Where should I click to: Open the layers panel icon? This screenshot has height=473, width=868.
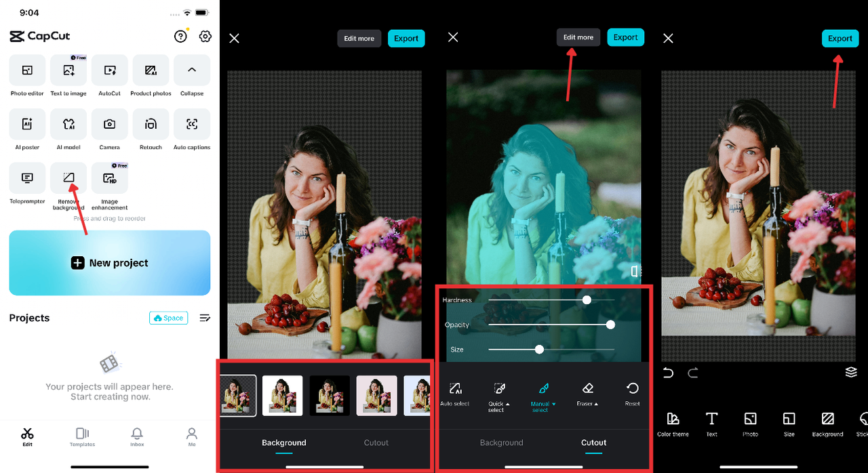[851, 372]
